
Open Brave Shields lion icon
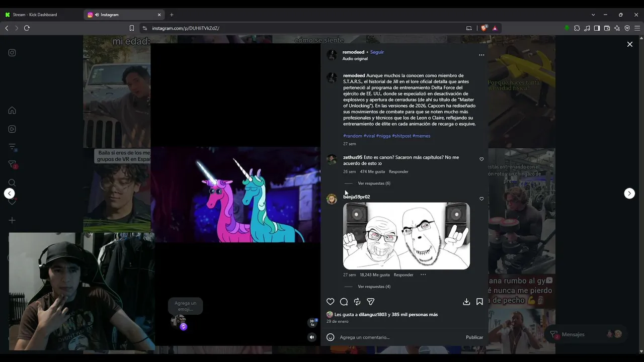[484, 28]
